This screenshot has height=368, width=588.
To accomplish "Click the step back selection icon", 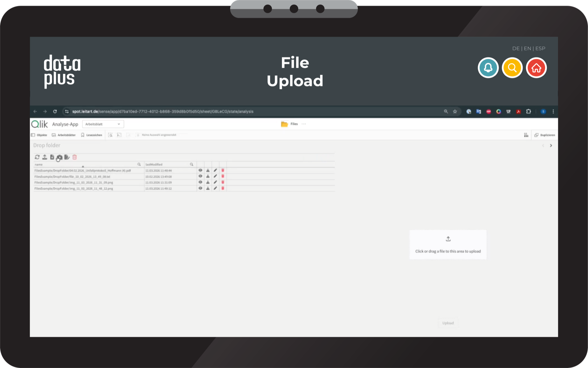I will [119, 135].
